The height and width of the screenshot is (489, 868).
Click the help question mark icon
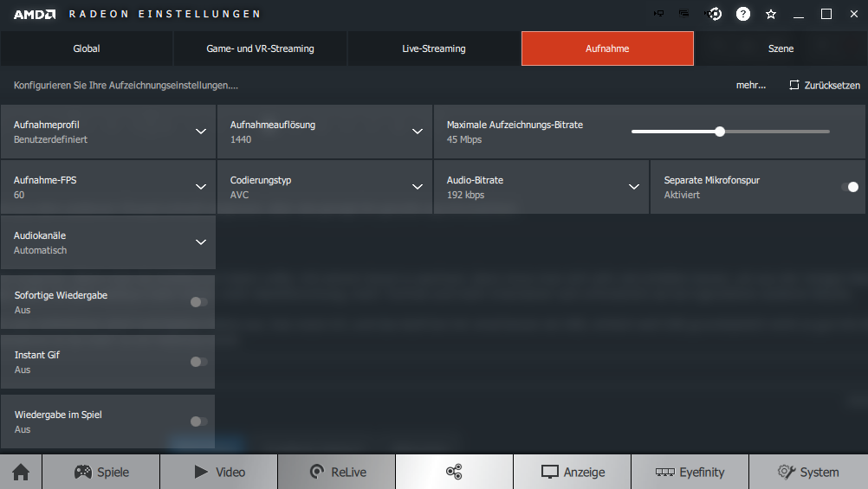(743, 14)
